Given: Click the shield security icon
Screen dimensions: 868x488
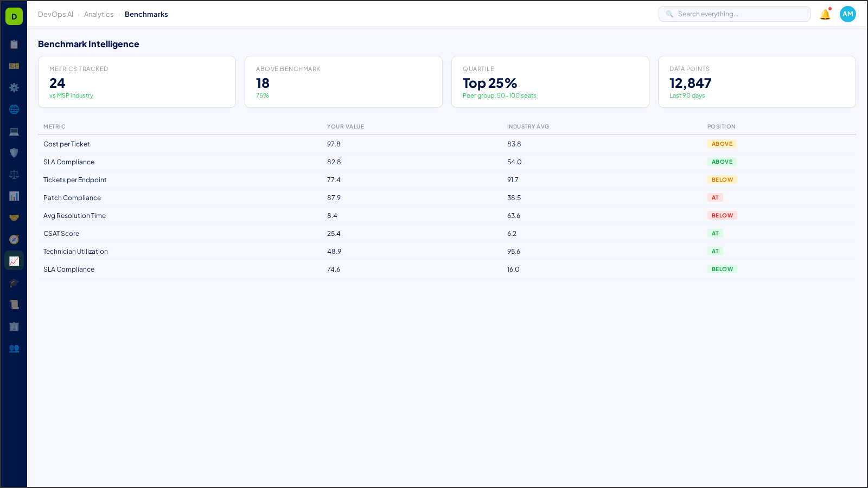Looking at the screenshot, I should [14, 152].
